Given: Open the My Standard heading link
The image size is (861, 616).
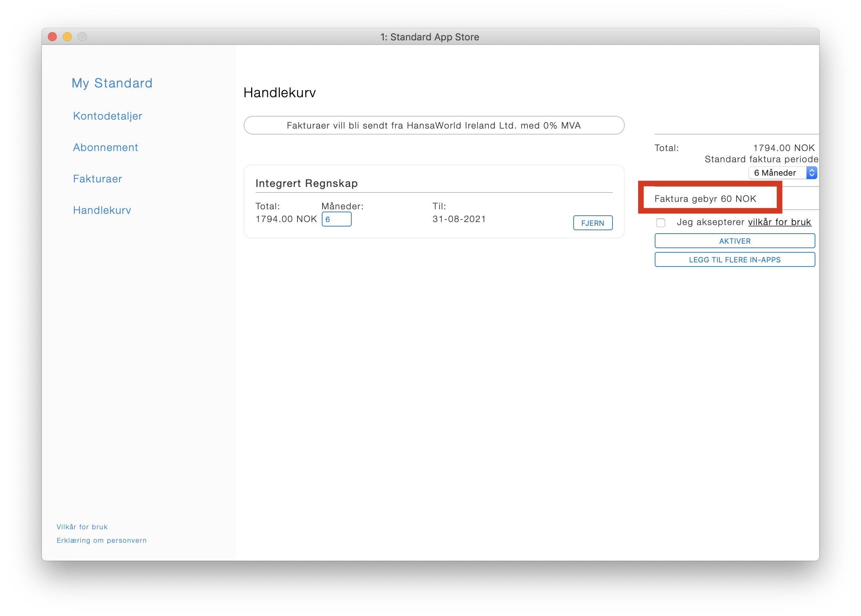Looking at the screenshot, I should pos(112,83).
